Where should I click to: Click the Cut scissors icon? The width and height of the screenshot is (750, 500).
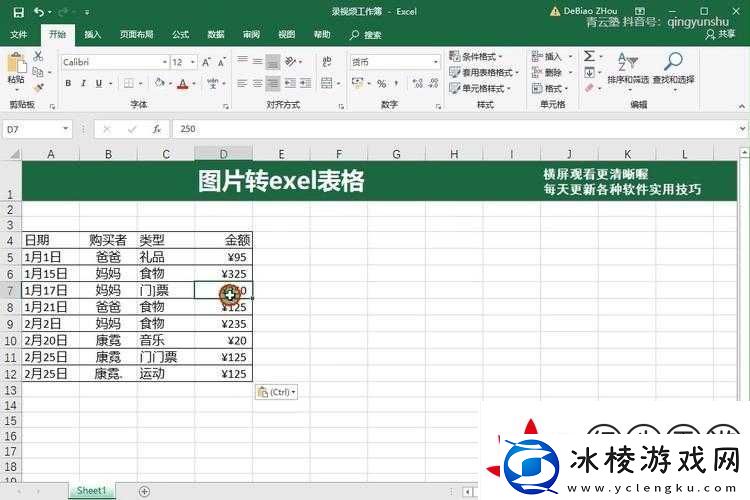click(38, 56)
